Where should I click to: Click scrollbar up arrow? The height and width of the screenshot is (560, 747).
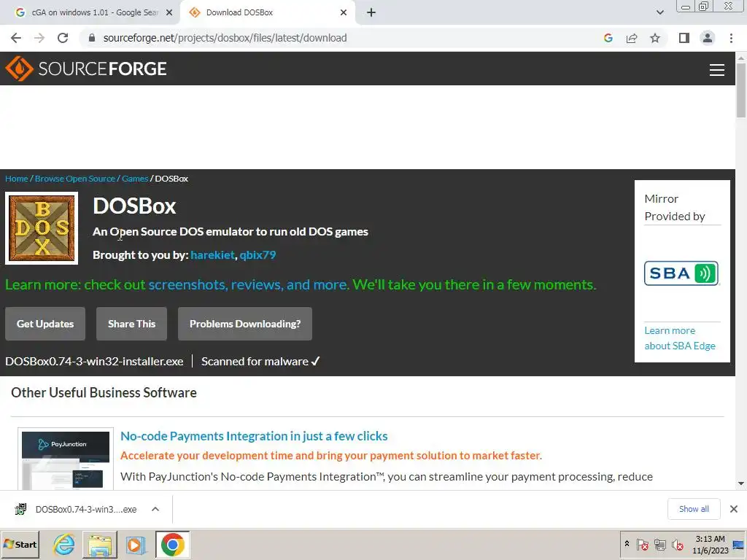[x=741, y=58]
